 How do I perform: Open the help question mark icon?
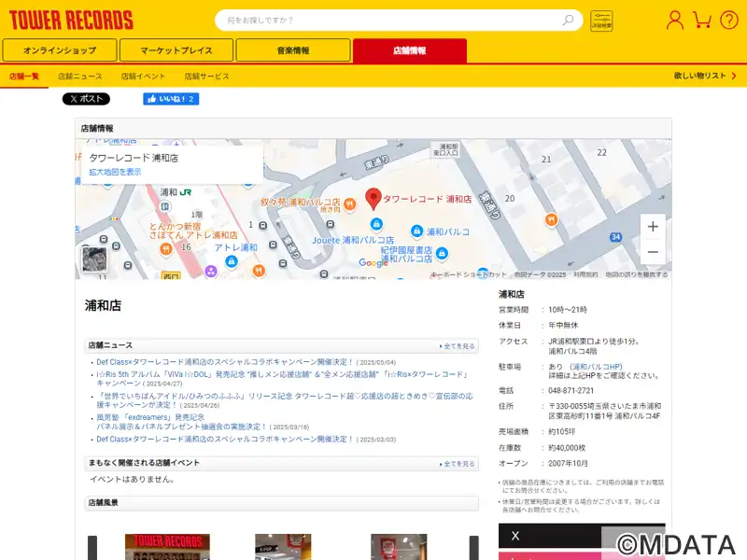(728, 20)
